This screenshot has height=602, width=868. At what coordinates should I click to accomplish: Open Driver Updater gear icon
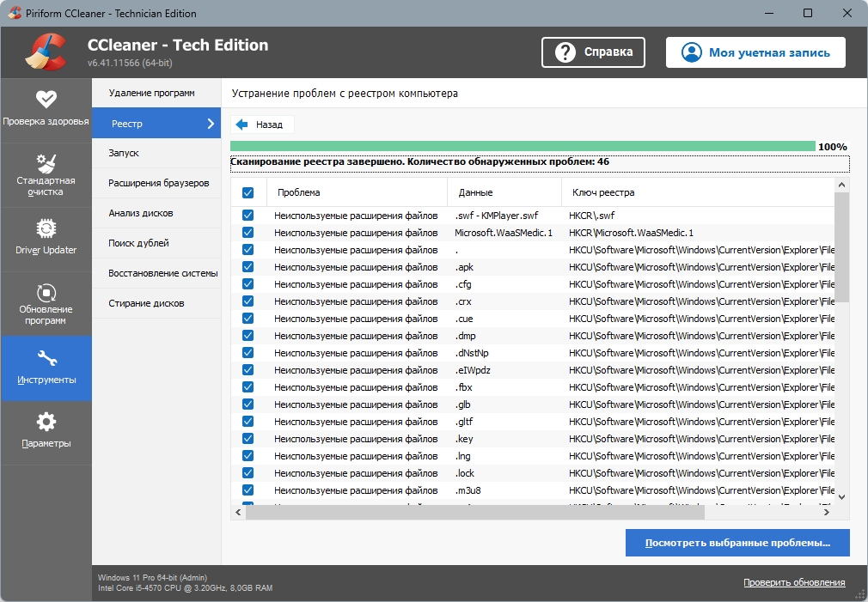[46, 228]
